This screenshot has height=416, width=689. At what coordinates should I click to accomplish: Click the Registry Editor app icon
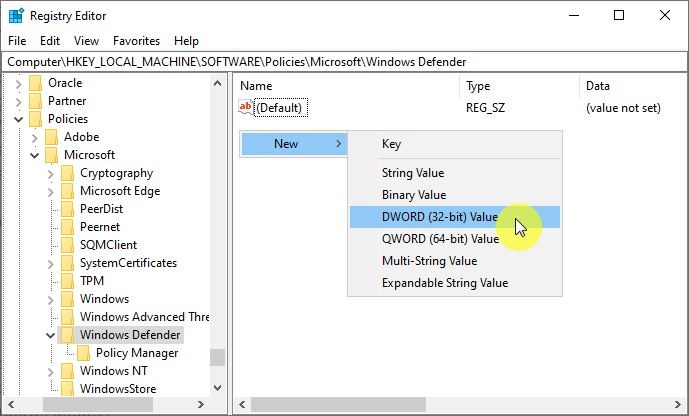(16, 16)
